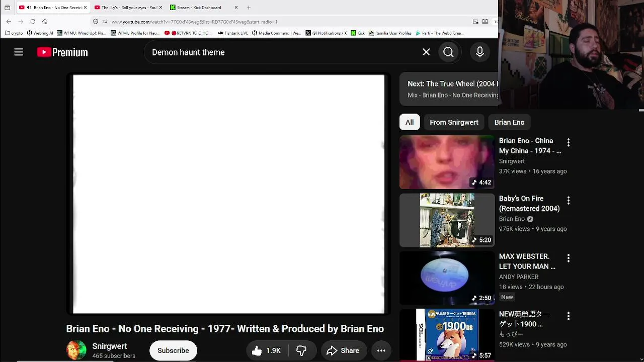The width and height of the screenshot is (644, 362).
Task: Close The Lily's browser tab
Action: point(160,8)
